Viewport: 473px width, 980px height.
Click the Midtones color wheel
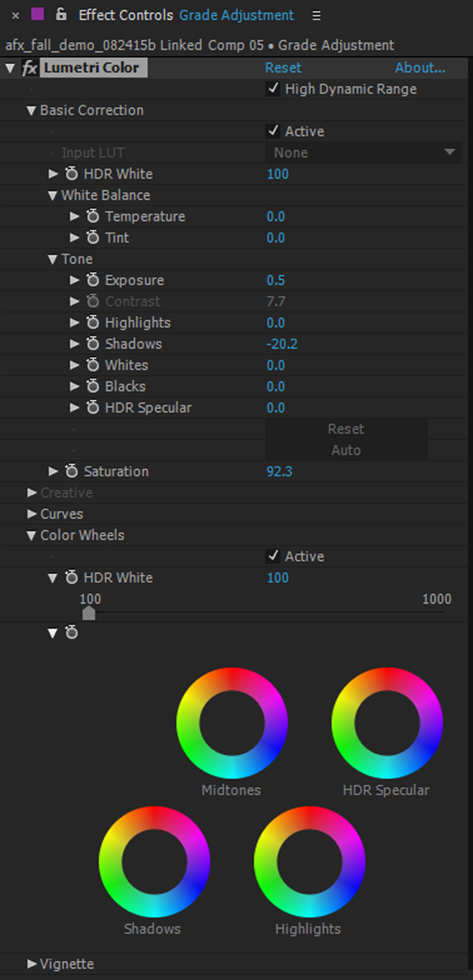(x=232, y=723)
